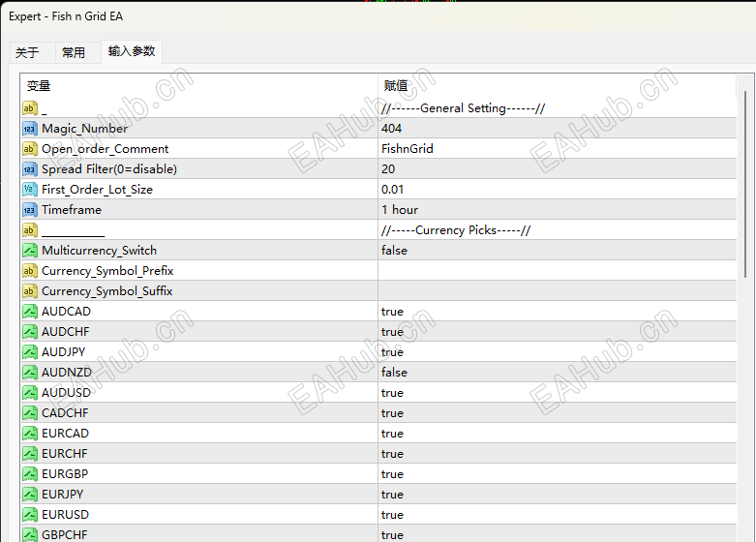
Task: Click the boolean icon beside Multicurrency_Switch
Action: (x=30, y=251)
